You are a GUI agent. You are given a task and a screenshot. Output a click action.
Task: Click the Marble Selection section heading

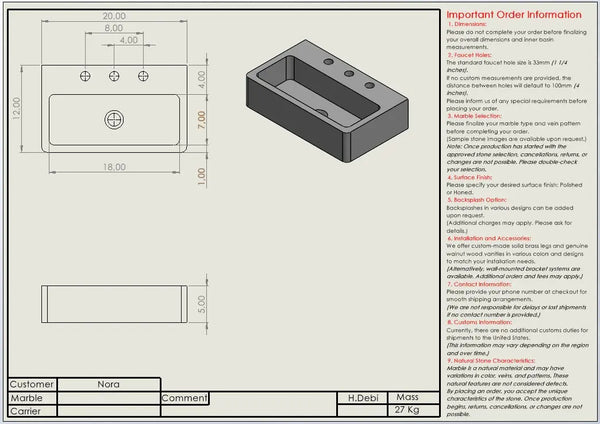(478, 116)
